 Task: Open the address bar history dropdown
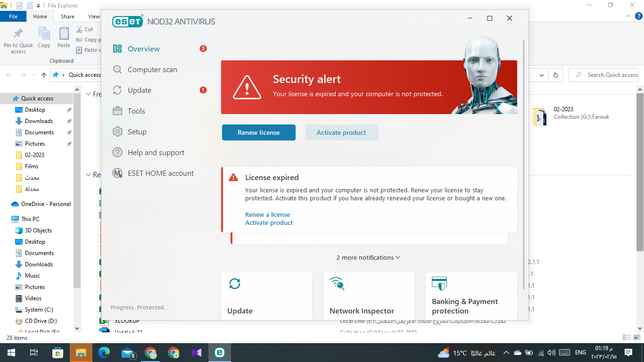point(542,75)
